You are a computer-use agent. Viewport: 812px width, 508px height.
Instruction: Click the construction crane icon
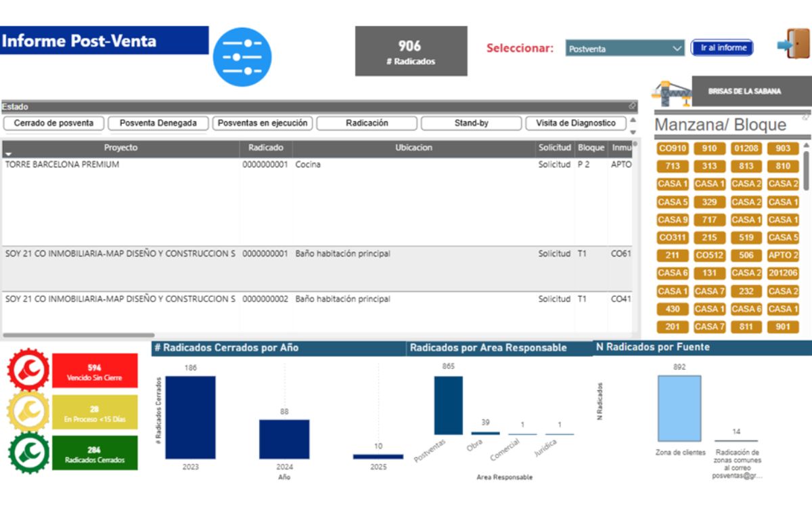[671, 93]
